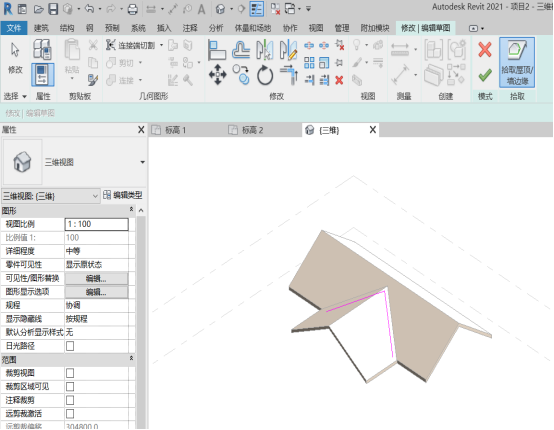Toggle the 裁剪区域可见 checkbox
Image resolution: width=554 pixels, height=430 pixels.
coord(70,387)
